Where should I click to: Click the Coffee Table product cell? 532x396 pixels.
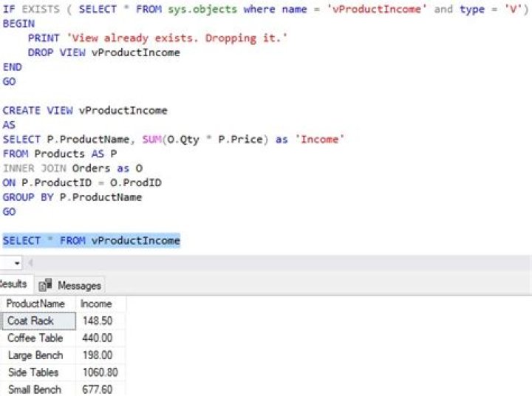tap(37, 338)
